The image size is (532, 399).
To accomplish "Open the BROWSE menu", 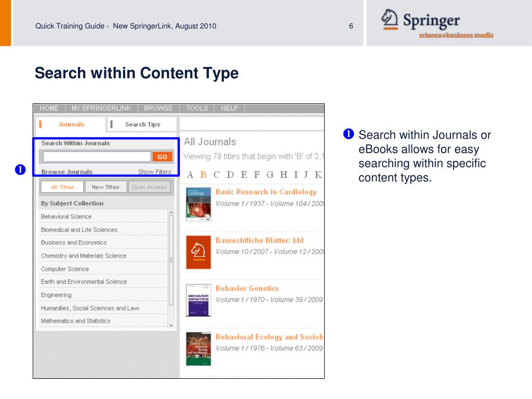I will pos(158,108).
